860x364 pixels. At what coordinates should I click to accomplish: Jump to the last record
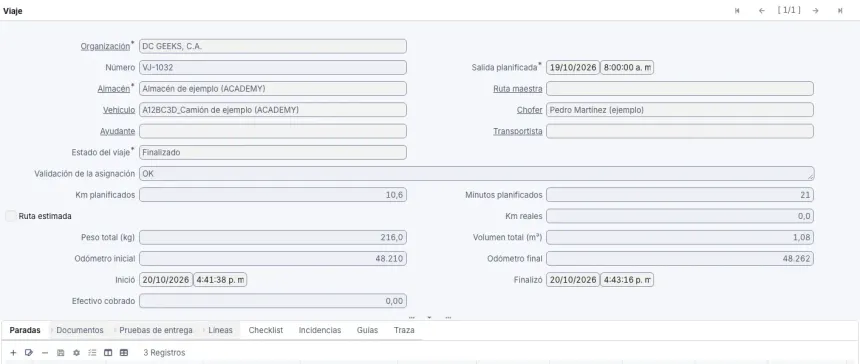pos(840,10)
